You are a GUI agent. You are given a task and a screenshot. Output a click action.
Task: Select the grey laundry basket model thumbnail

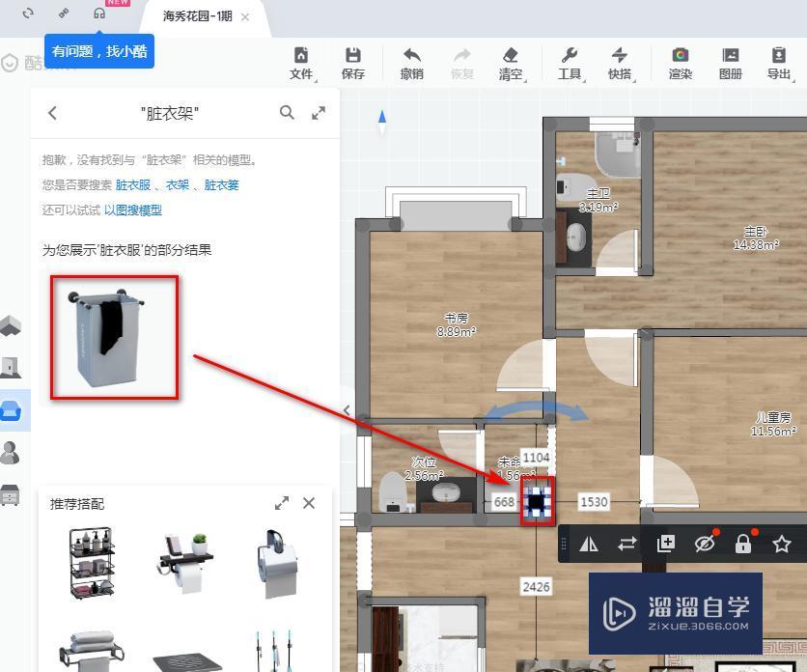tap(114, 337)
